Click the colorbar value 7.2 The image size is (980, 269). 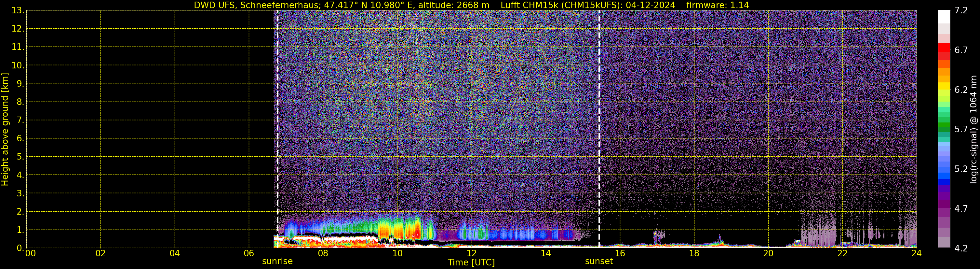tap(961, 10)
